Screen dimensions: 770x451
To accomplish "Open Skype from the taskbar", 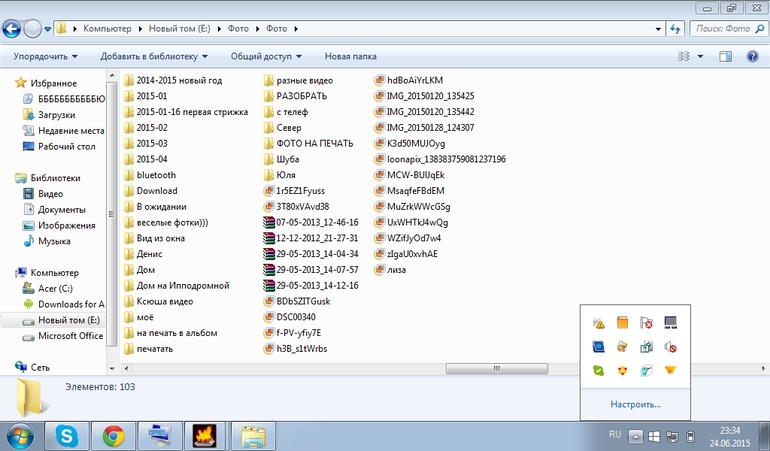I will (x=67, y=436).
